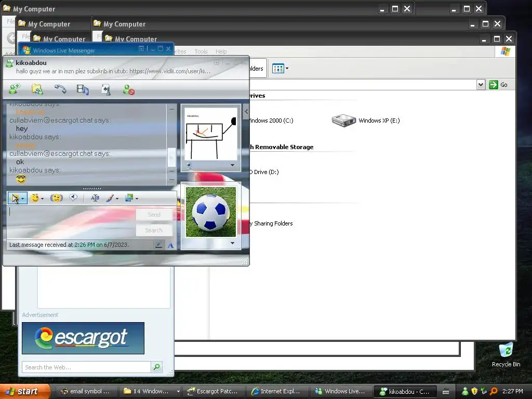Click the voice clip icon
This screenshot has height=399, width=532.
(73, 197)
